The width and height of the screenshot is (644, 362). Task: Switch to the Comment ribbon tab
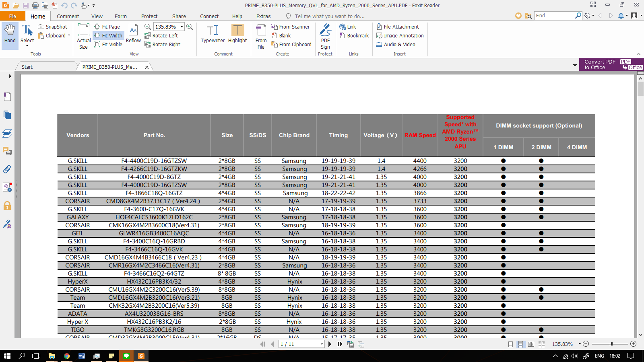point(68,16)
